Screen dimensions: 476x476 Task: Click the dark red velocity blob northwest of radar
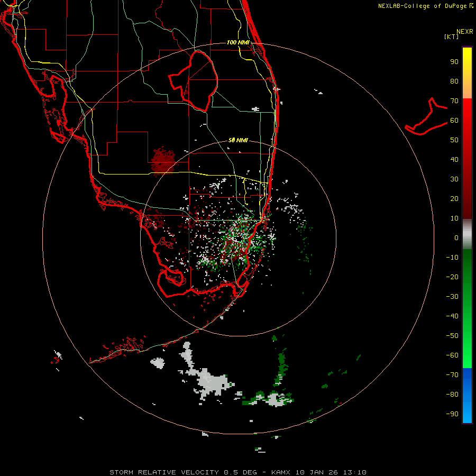click(163, 161)
